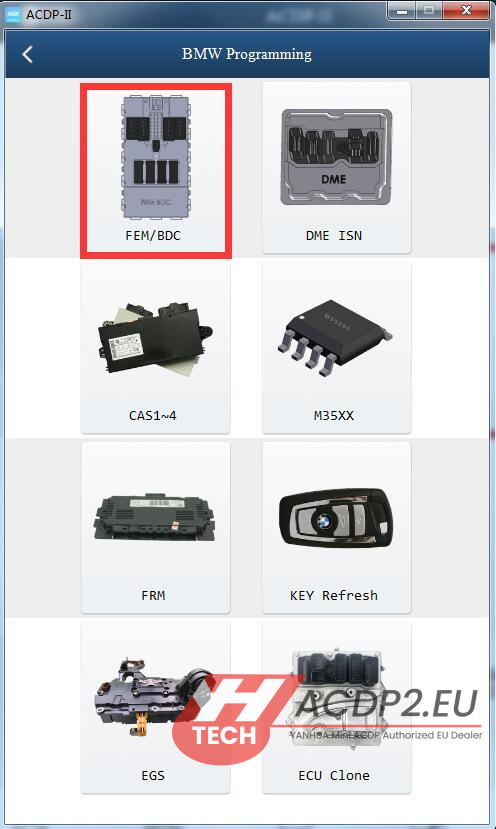Click the FRM label text
This screenshot has width=496, height=829.
coord(153,595)
